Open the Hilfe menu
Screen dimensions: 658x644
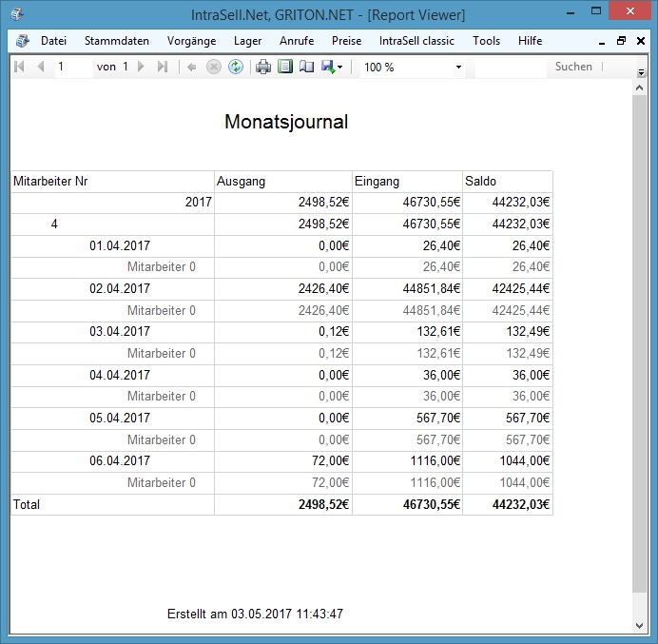pos(530,41)
